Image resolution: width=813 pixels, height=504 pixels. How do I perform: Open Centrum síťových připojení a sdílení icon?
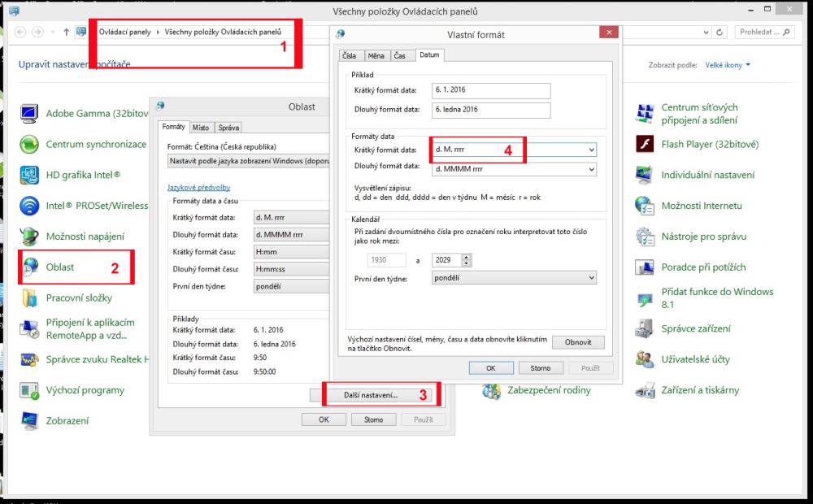click(645, 114)
